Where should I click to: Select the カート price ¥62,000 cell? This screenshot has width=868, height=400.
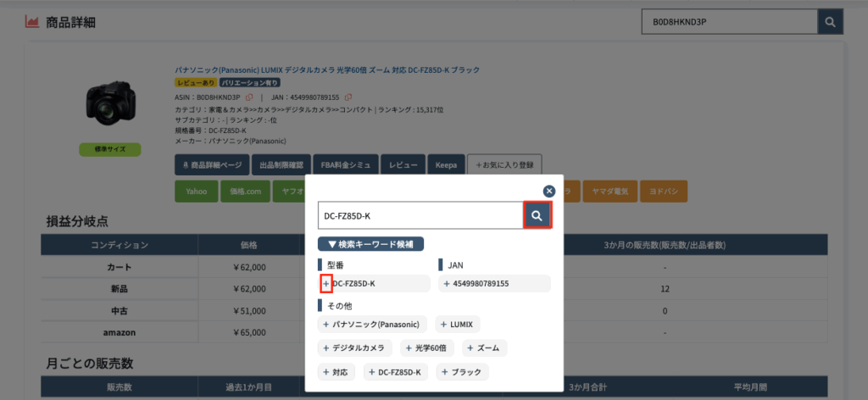(249, 267)
